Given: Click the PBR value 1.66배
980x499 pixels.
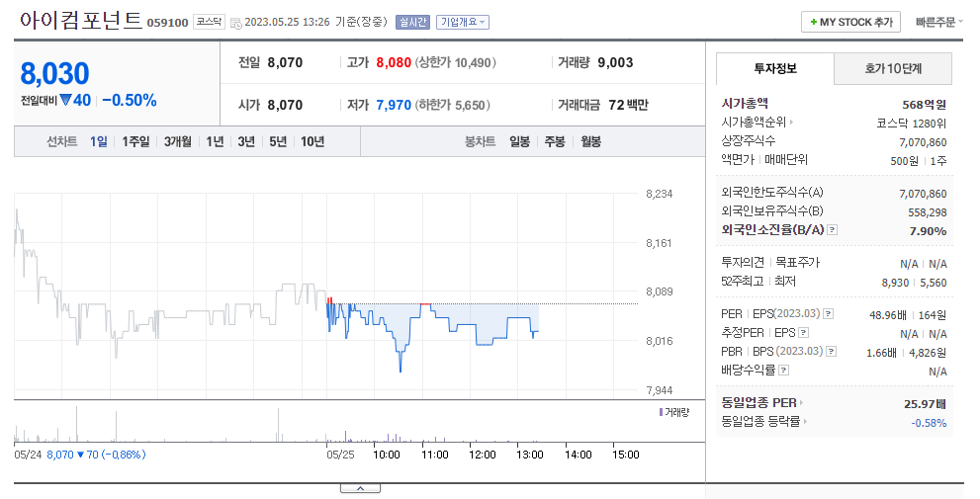Looking at the screenshot, I should 881,352.
